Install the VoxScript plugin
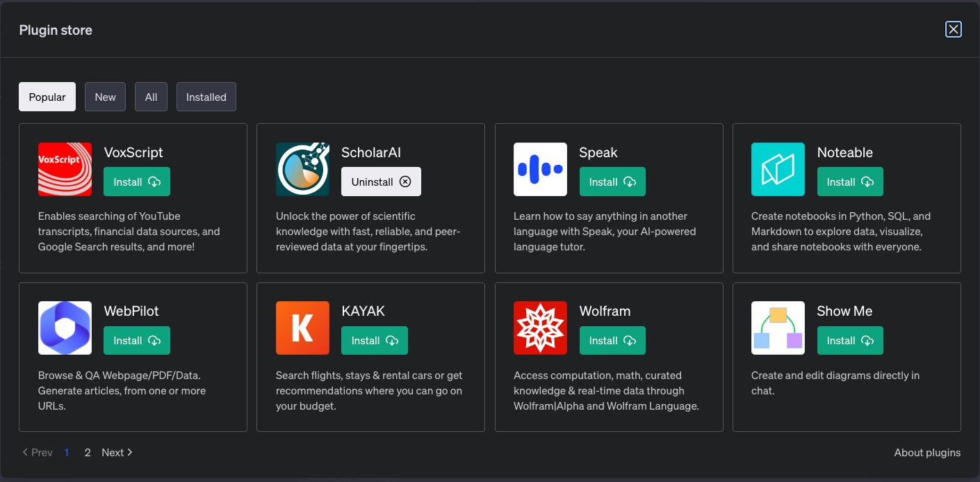 pyautogui.click(x=136, y=182)
